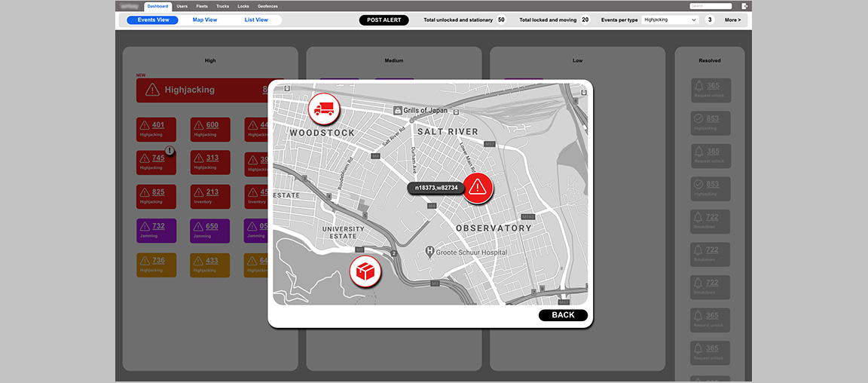Switch to Events View

[x=154, y=20]
